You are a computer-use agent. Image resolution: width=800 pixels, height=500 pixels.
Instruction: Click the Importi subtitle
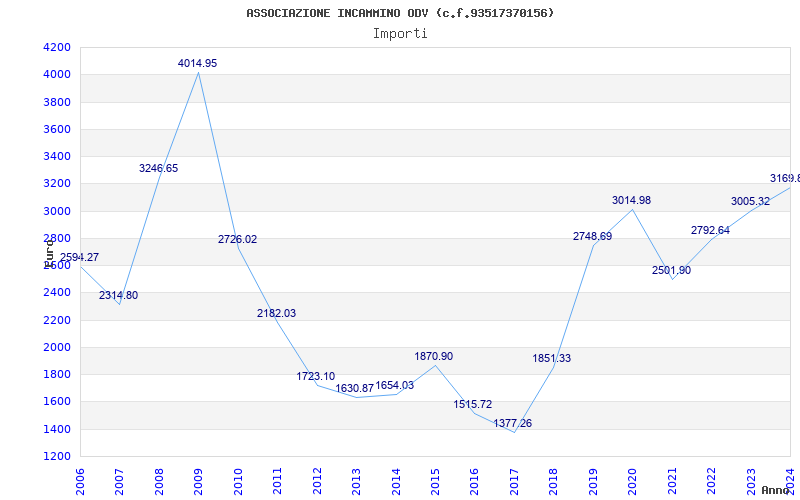pos(400,34)
